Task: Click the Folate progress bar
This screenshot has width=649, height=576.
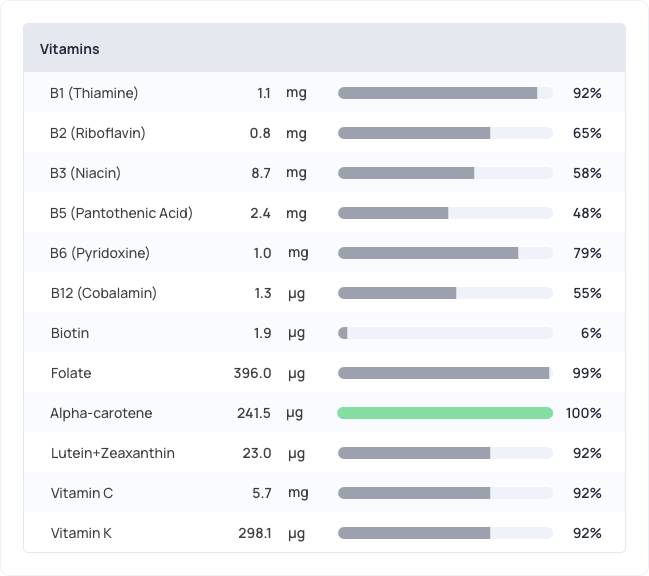Action: (445, 373)
